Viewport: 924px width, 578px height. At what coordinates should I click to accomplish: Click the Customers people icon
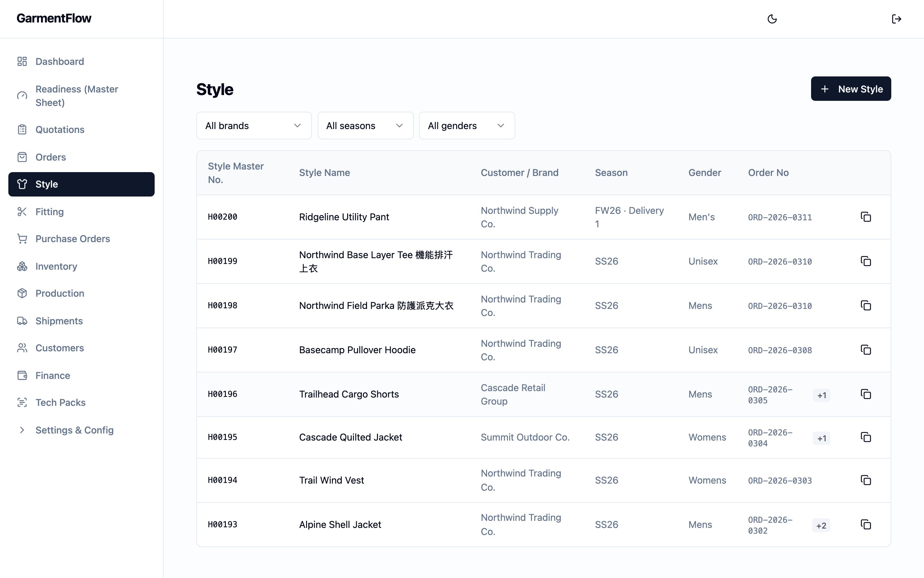tap(22, 348)
